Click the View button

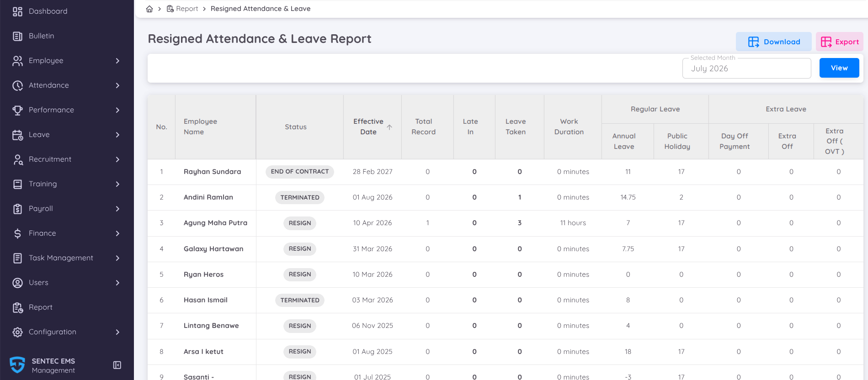click(839, 68)
